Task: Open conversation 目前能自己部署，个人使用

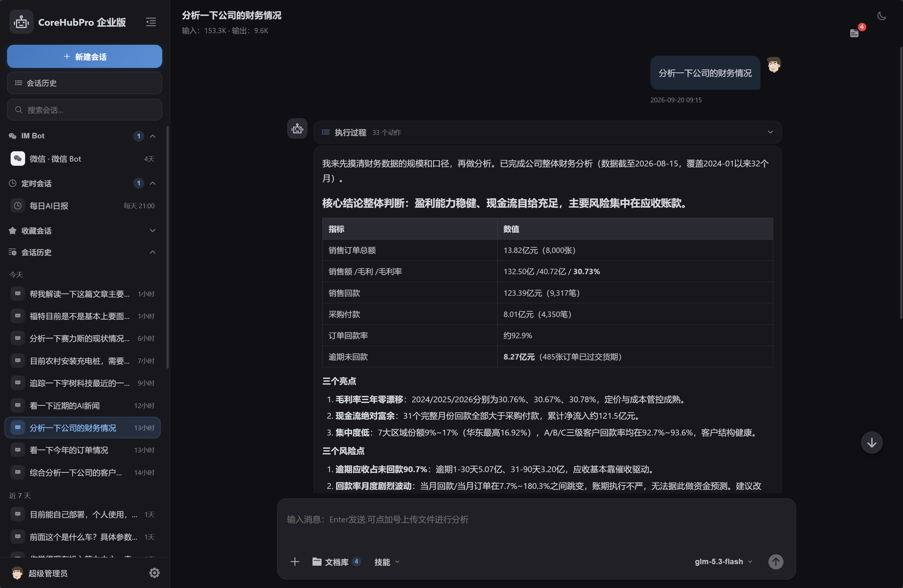Action: [83, 514]
